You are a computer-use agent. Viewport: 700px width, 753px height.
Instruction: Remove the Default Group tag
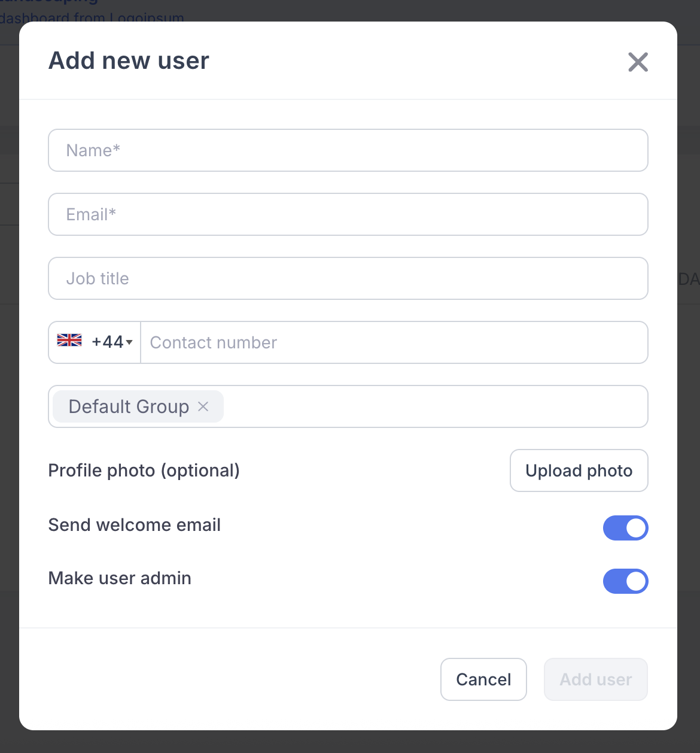click(x=203, y=406)
